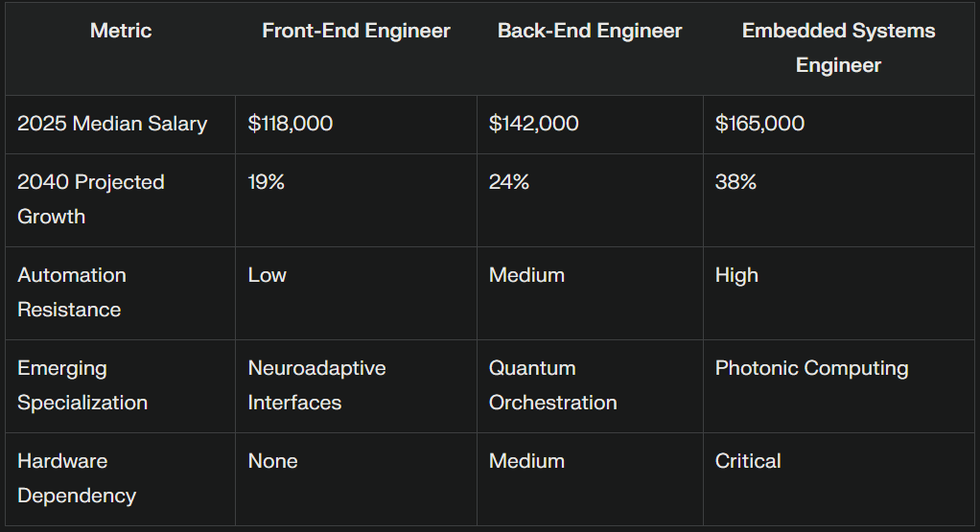The width and height of the screenshot is (980, 532).
Task: Click the Metric column header
Action: coord(121,31)
